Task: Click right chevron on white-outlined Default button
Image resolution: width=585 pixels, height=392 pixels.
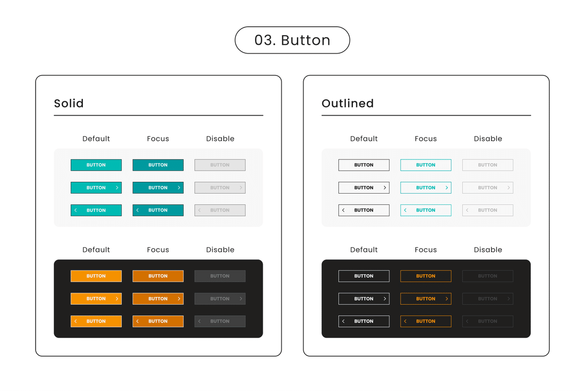Action: click(x=385, y=299)
